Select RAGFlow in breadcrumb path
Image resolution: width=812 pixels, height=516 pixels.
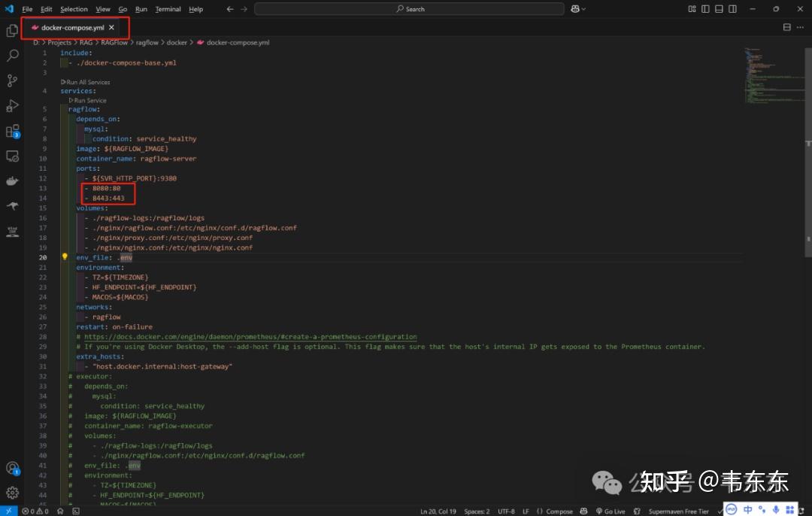pos(114,42)
